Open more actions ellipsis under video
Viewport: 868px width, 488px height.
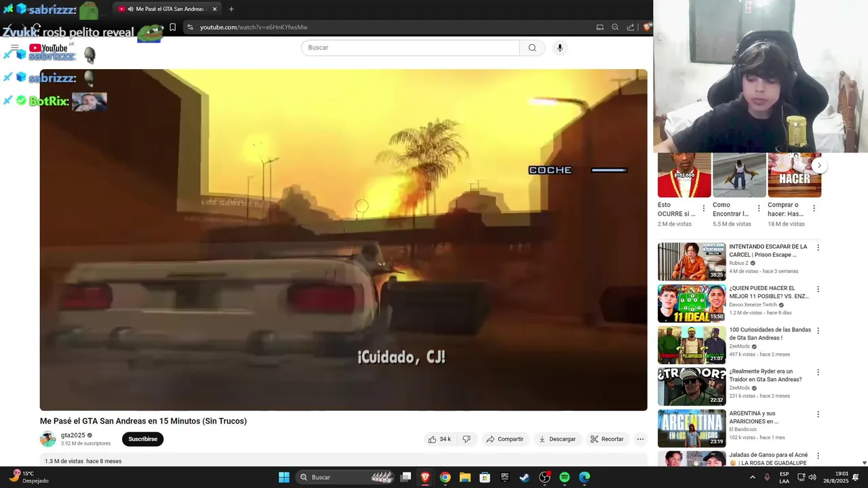(x=640, y=439)
